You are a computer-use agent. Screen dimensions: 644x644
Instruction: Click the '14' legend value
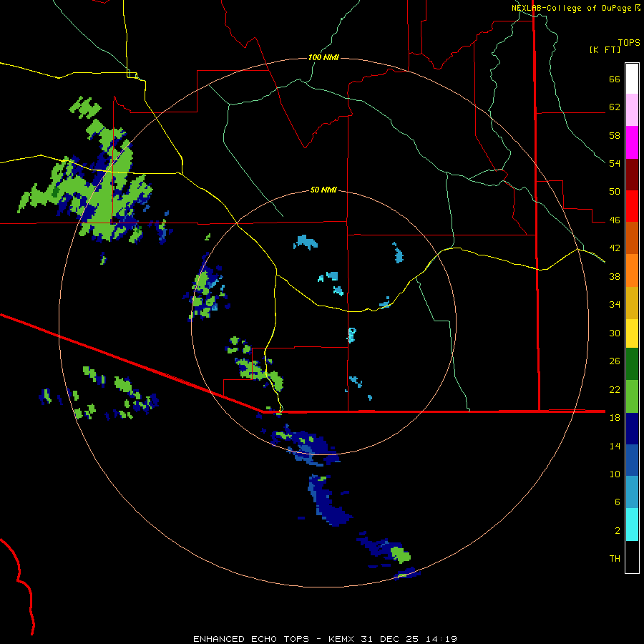pos(615,446)
